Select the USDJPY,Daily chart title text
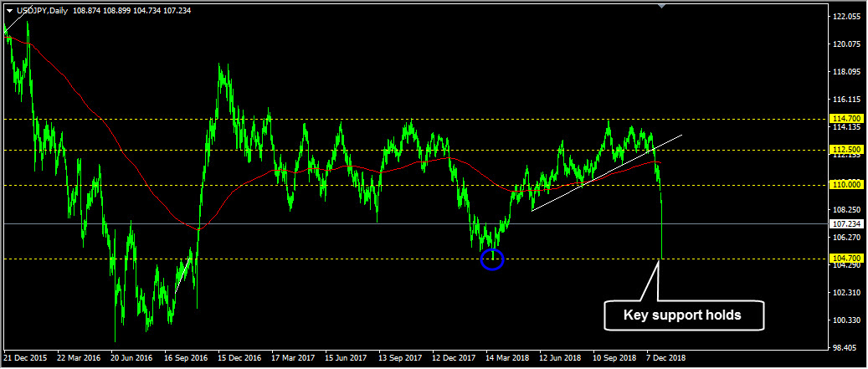The height and width of the screenshot is (369, 868). (42, 11)
